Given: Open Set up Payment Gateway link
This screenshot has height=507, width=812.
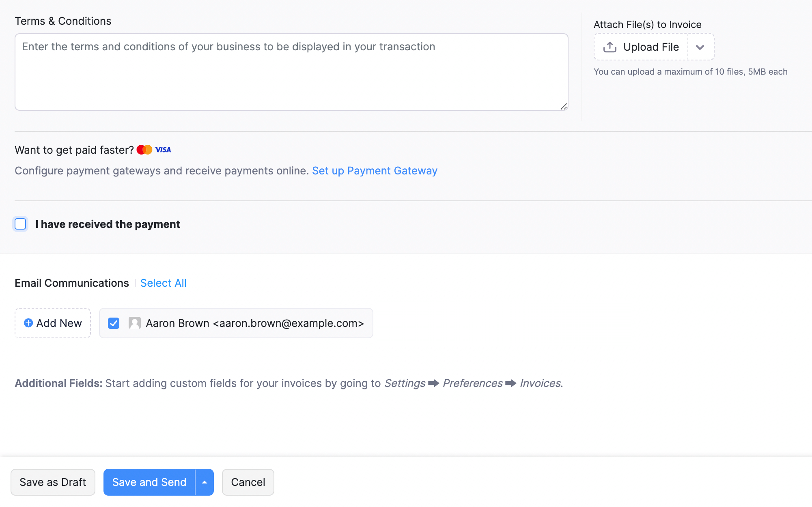Looking at the screenshot, I should pos(375,170).
